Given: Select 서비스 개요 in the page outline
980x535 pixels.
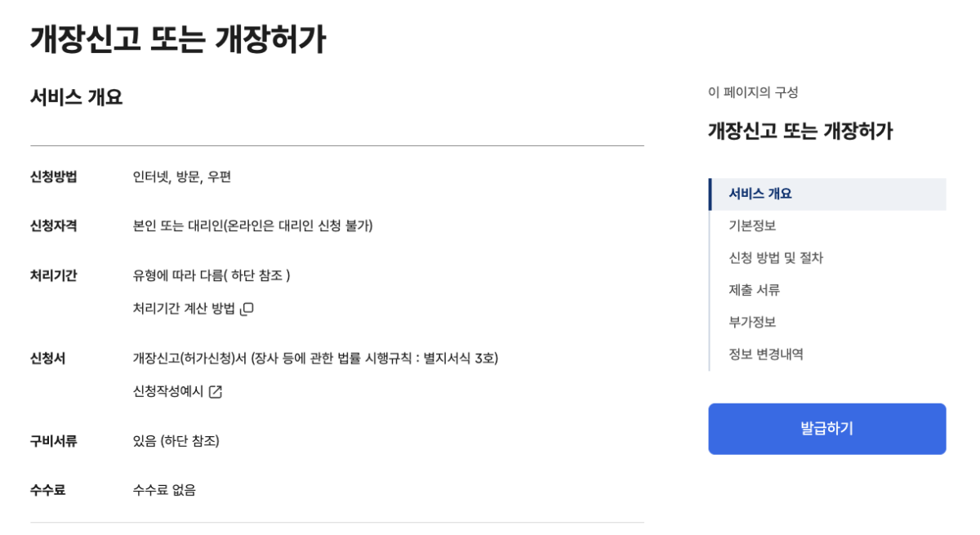Looking at the screenshot, I should [x=759, y=194].
